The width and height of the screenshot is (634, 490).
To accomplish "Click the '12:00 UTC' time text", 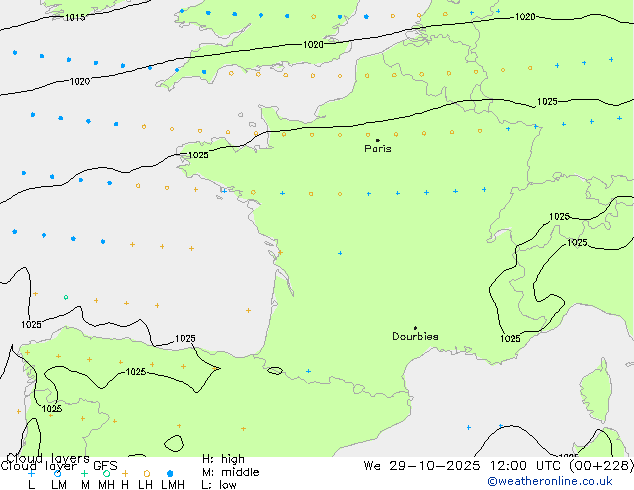I will pyautogui.click(x=527, y=466).
